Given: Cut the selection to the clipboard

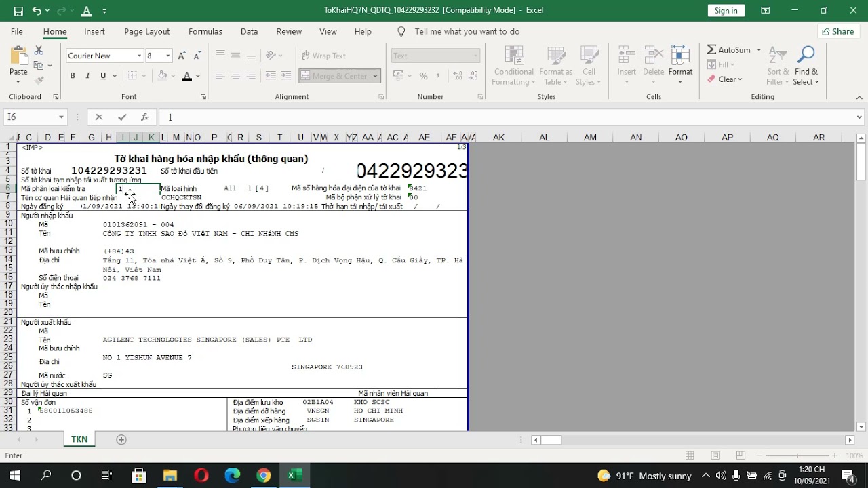Looking at the screenshot, I should point(39,51).
